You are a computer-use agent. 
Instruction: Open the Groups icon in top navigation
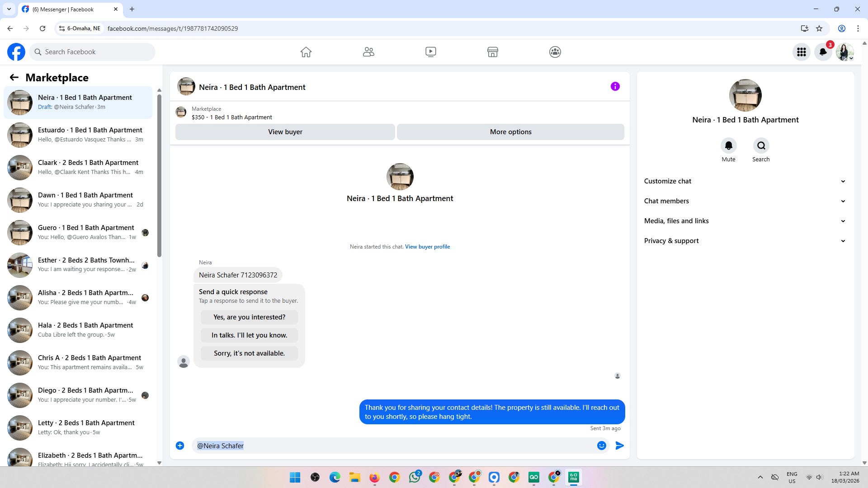tap(555, 52)
